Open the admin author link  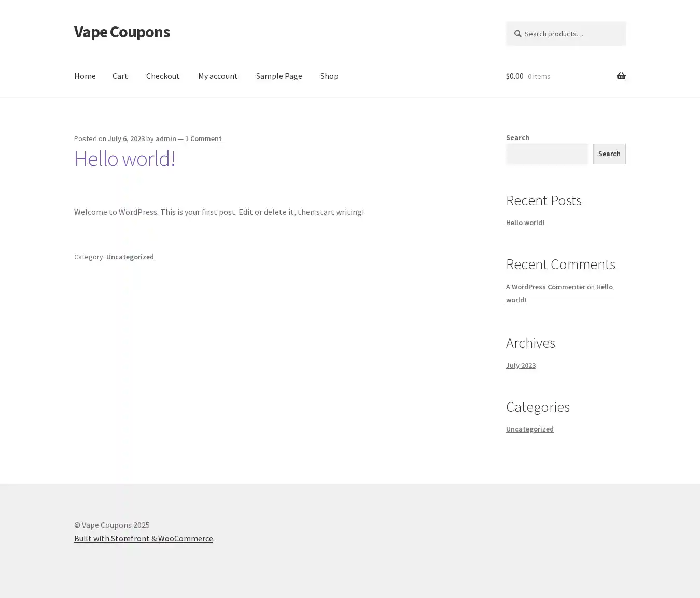click(166, 138)
